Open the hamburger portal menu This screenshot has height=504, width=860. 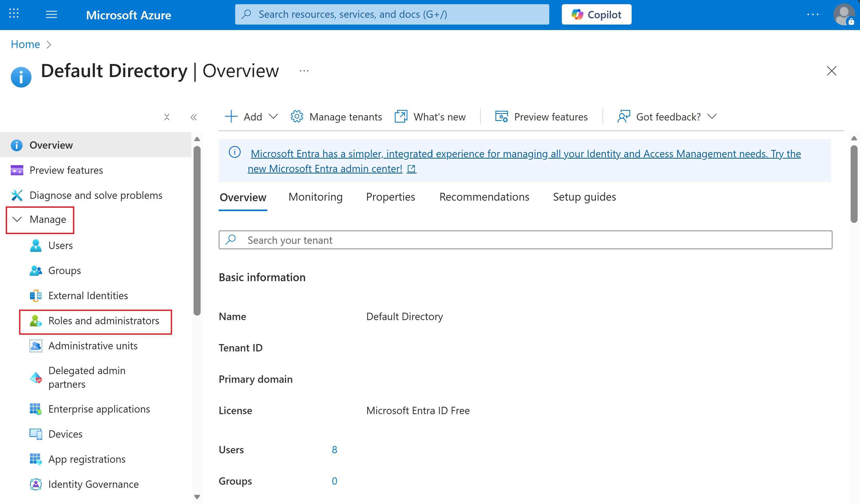pos(52,15)
